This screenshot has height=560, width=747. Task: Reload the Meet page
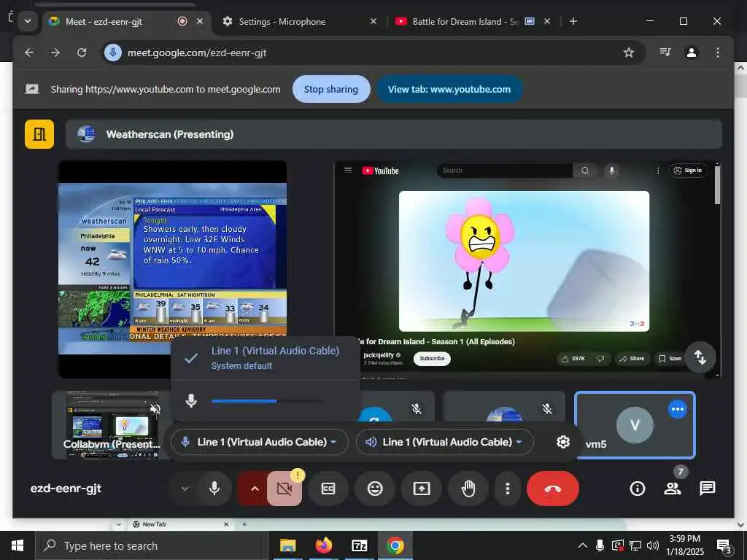tap(82, 52)
